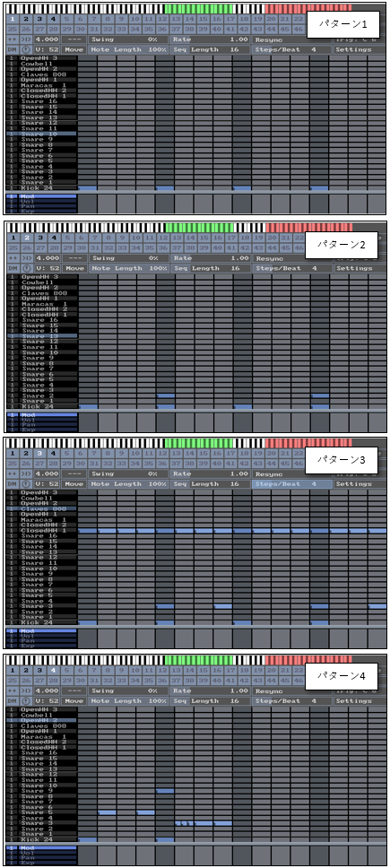Click green piano keys strip in パターン2

[x=200, y=228]
